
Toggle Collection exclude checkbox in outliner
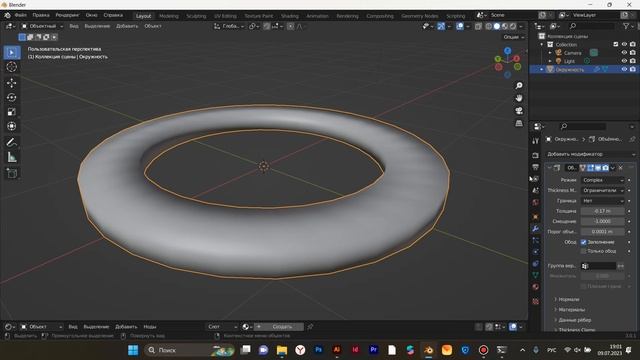point(616,44)
